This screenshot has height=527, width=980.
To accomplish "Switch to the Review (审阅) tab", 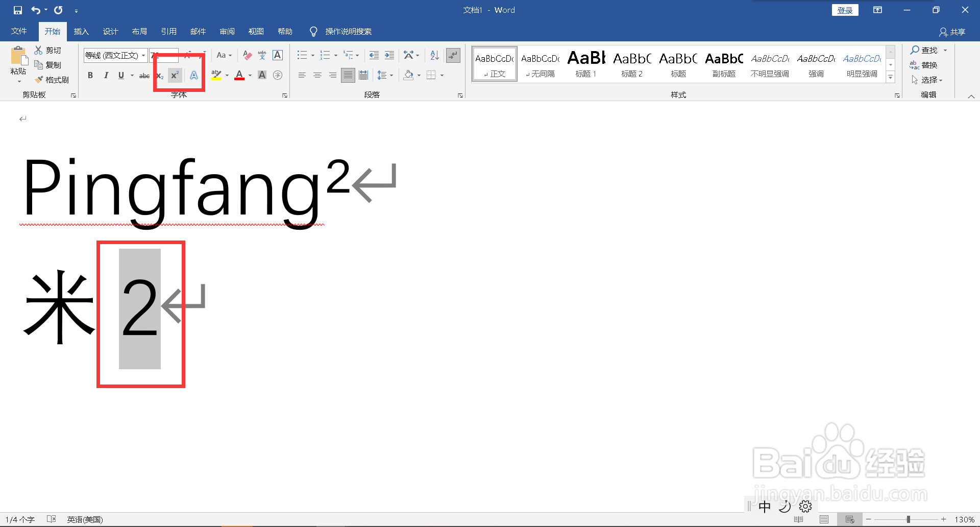I will pos(227,32).
